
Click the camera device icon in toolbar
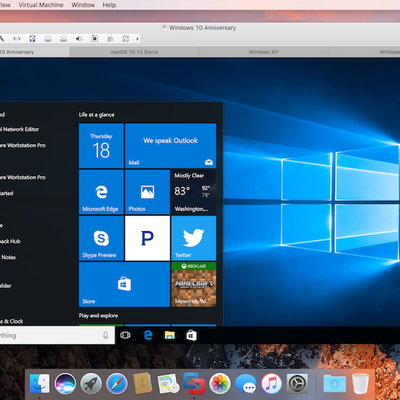pyautogui.click(x=95, y=39)
